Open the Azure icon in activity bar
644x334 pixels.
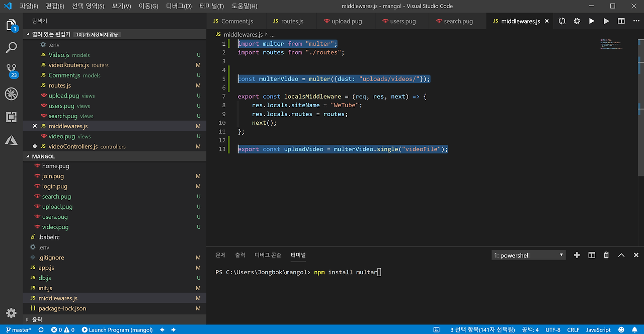click(x=11, y=140)
